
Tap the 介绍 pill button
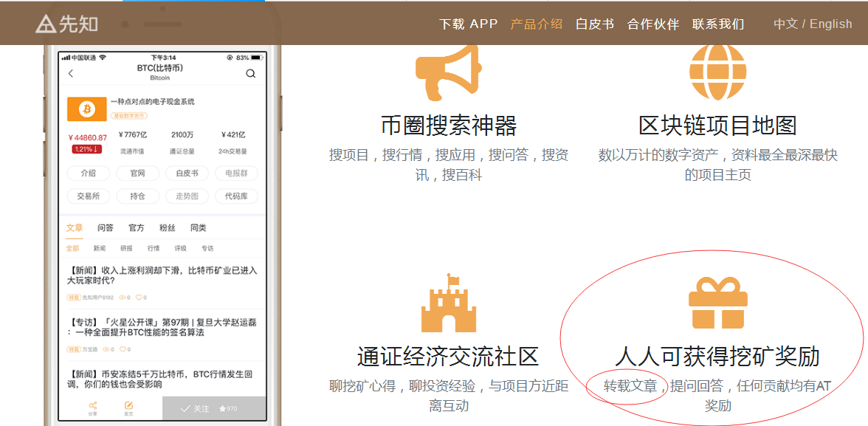[x=88, y=174]
